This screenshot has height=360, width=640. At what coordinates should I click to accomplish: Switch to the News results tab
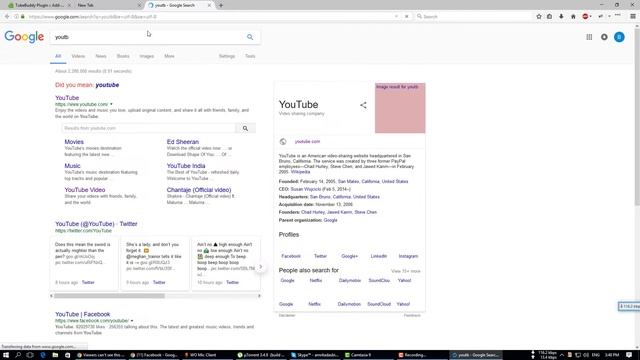(x=101, y=56)
